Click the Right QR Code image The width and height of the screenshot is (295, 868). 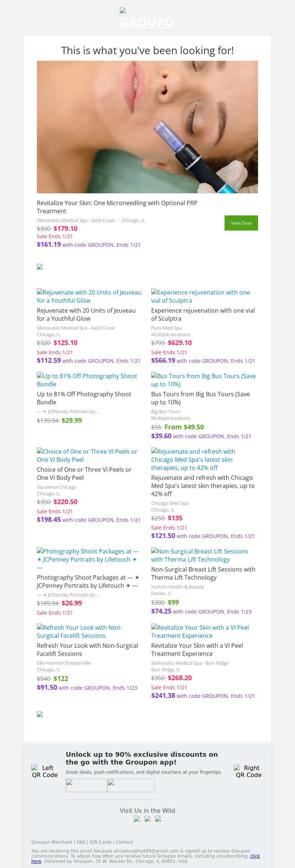249,771
